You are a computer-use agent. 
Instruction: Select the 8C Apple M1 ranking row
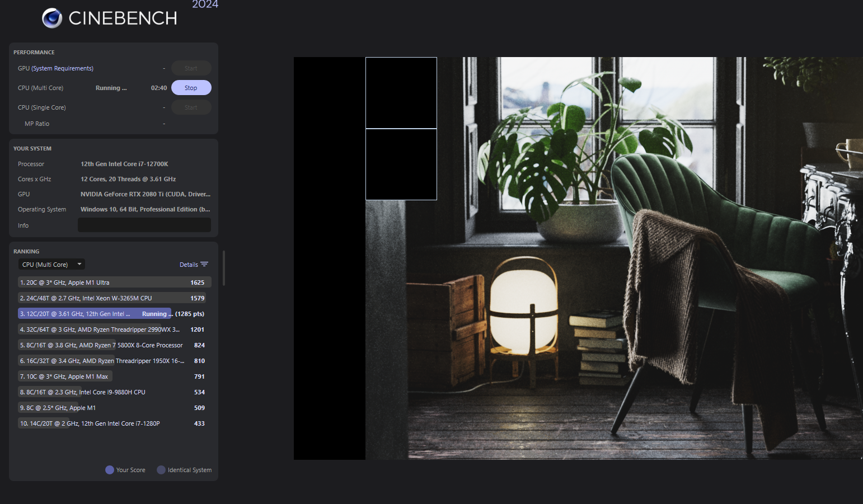(x=115, y=408)
